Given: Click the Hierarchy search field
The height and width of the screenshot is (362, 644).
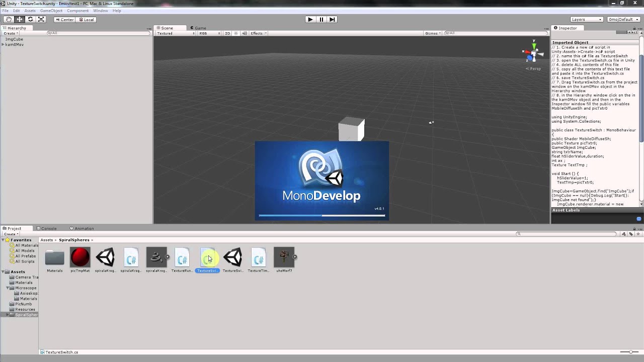Looking at the screenshot, I should click(x=99, y=33).
